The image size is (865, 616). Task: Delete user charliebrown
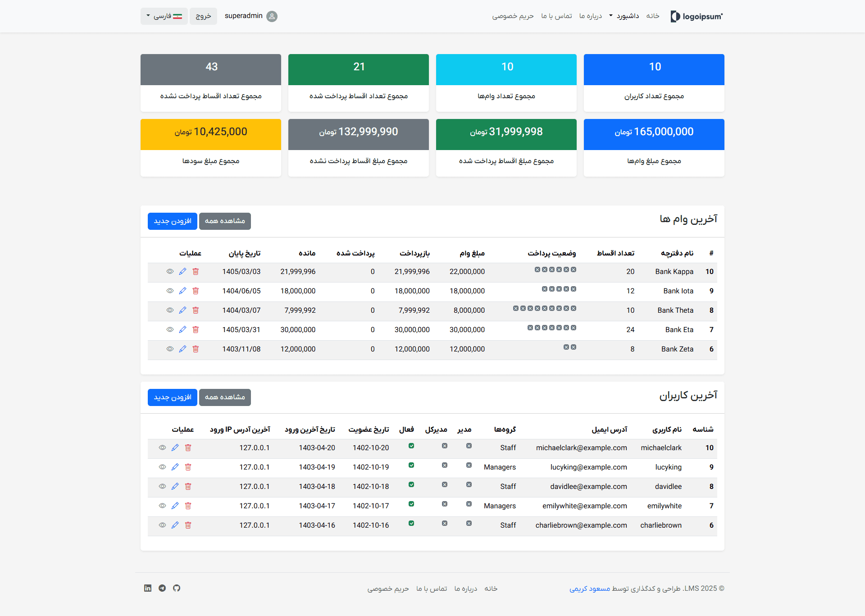click(x=188, y=525)
